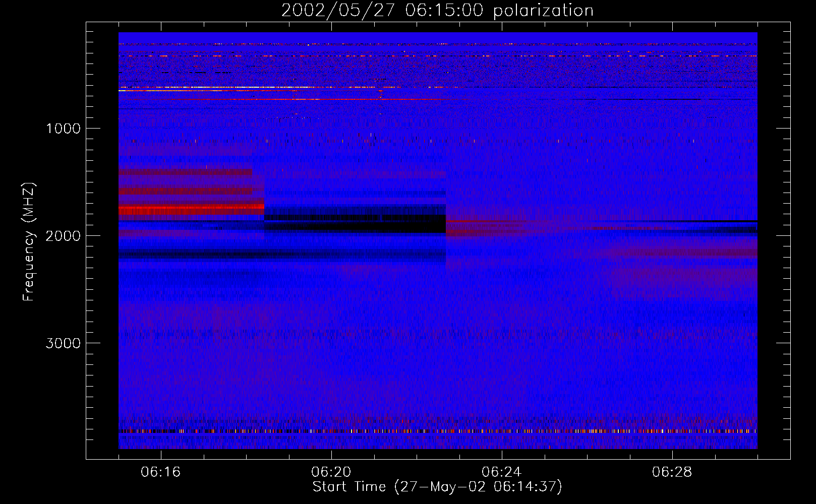Click the 06:28 time tick label

[x=672, y=472]
